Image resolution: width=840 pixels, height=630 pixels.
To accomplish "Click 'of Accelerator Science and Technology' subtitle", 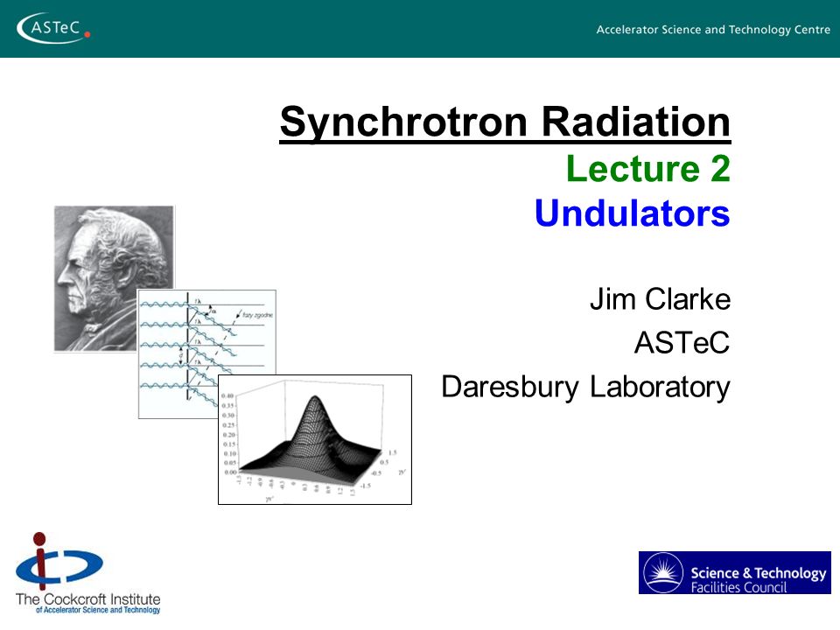I will pyautogui.click(x=98, y=610).
